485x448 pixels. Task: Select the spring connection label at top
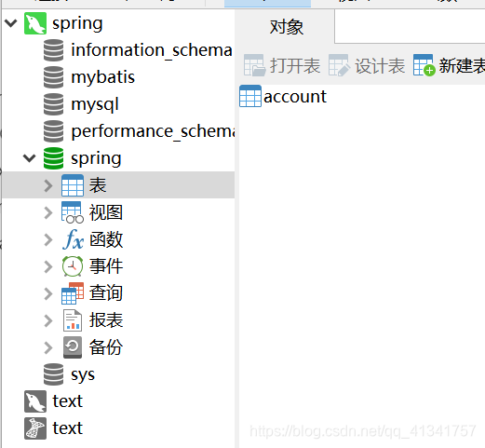pyautogui.click(x=77, y=23)
